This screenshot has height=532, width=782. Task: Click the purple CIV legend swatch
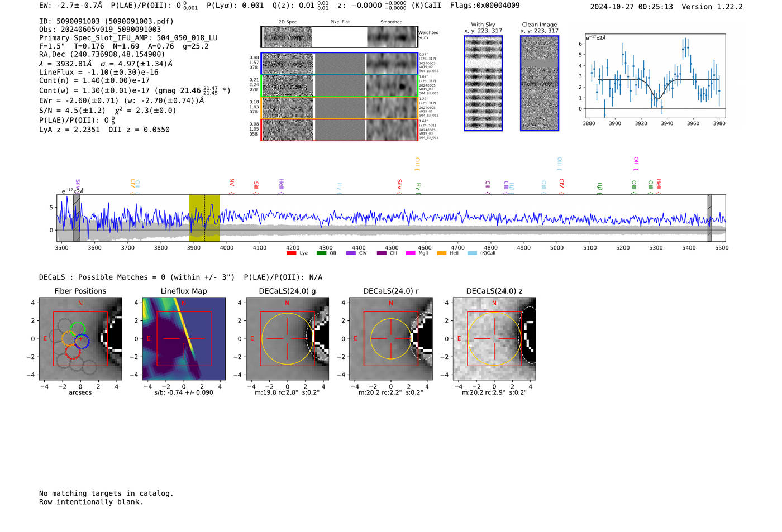(x=351, y=253)
